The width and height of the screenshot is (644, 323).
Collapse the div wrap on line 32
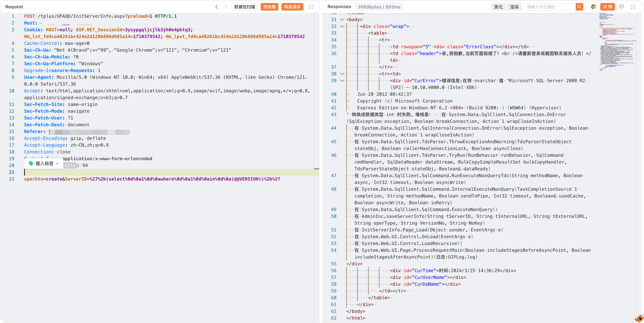click(x=342, y=26)
